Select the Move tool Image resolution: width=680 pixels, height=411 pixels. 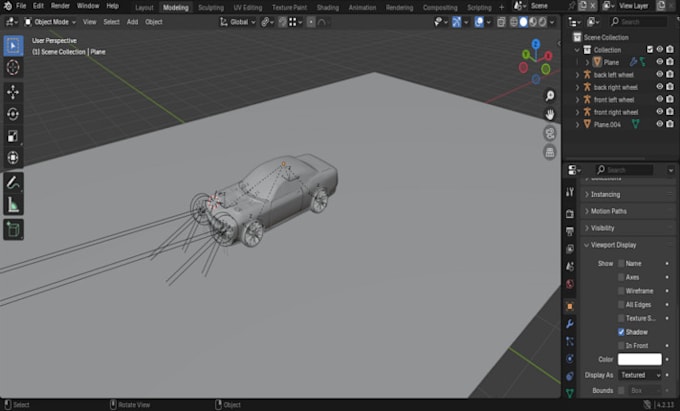13,92
